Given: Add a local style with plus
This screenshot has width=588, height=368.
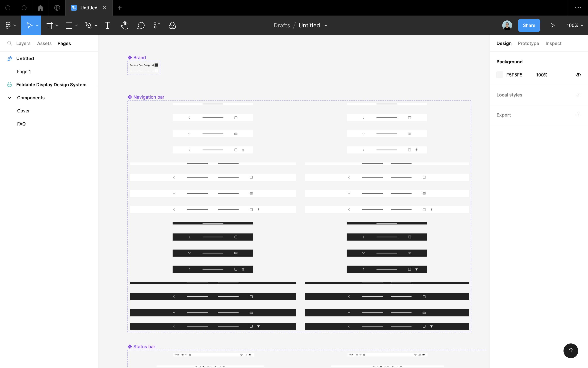Looking at the screenshot, I should [x=578, y=95].
